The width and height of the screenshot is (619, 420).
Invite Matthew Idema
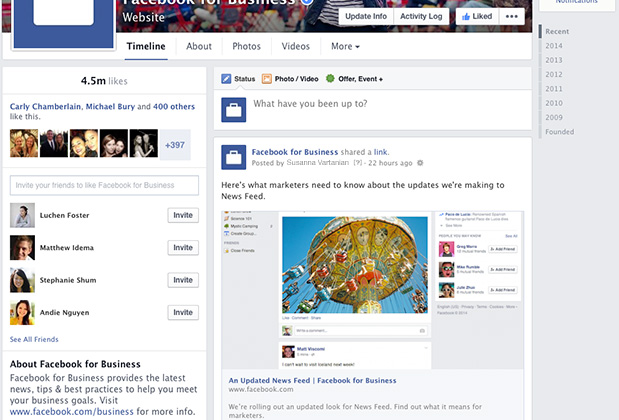point(183,248)
